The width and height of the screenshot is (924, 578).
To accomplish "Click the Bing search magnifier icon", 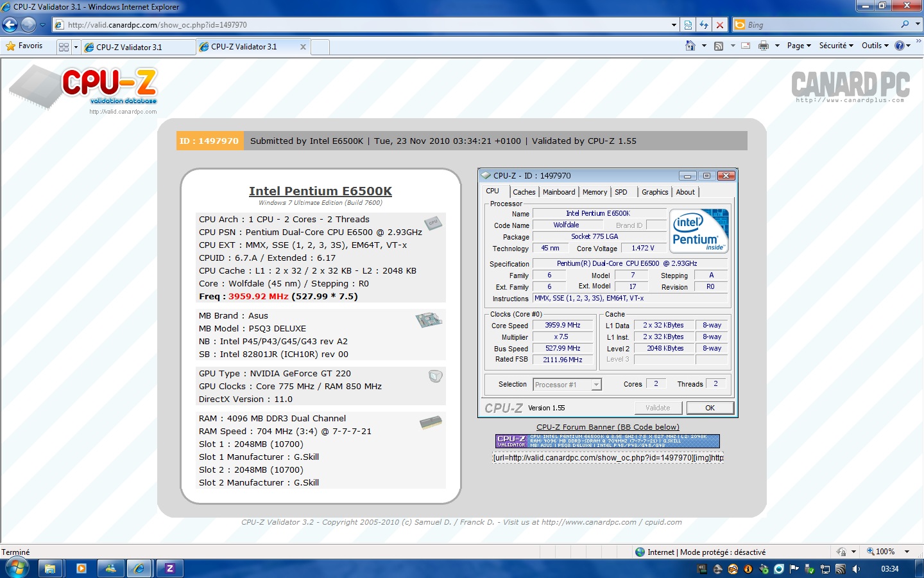I will tap(905, 24).
